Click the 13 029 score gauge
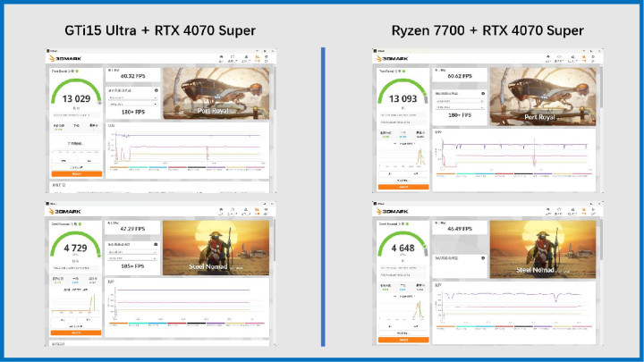The width and height of the screenshot is (644, 362). 76,92
